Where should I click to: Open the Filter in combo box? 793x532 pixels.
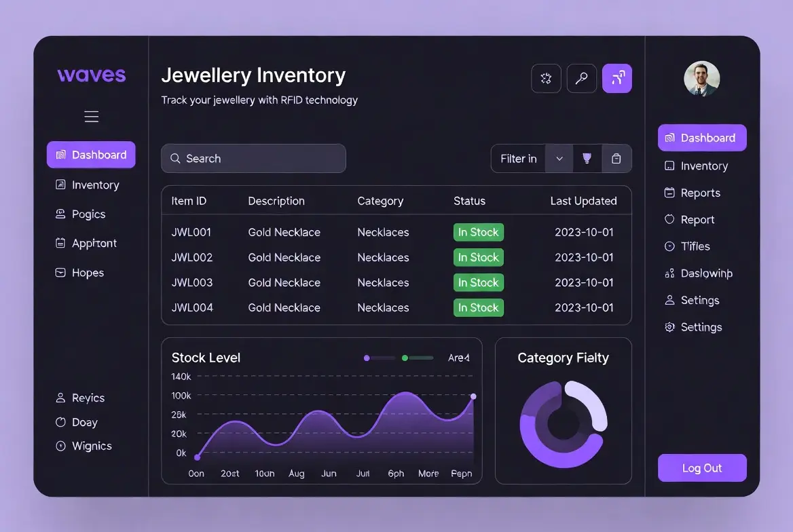[519, 159]
